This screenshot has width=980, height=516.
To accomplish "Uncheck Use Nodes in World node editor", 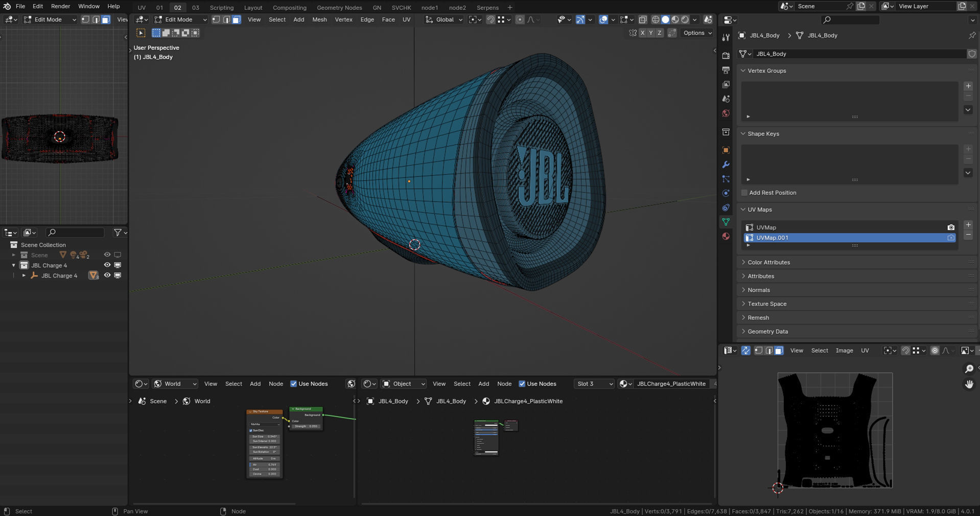I will (x=293, y=384).
